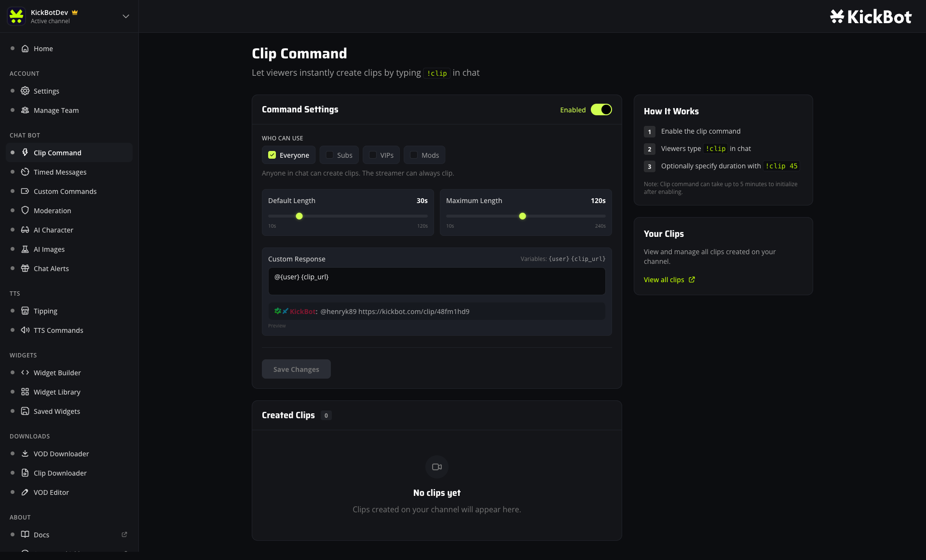Screen dimensions: 926x560
Task: Click the Widget Builder code icon
Action: (25, 373)
